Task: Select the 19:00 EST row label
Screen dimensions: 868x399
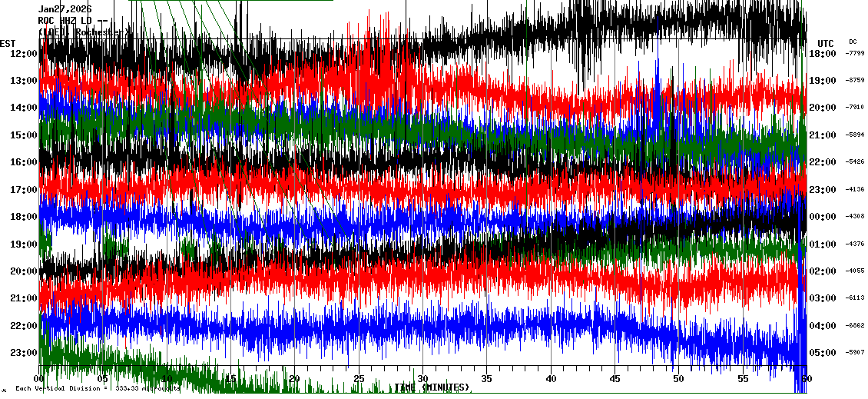Action: 23,244
